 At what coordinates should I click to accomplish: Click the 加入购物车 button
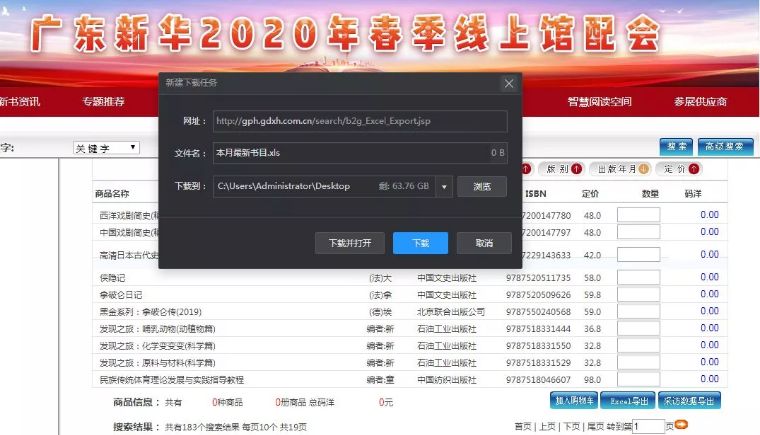[x=574, y=401]
